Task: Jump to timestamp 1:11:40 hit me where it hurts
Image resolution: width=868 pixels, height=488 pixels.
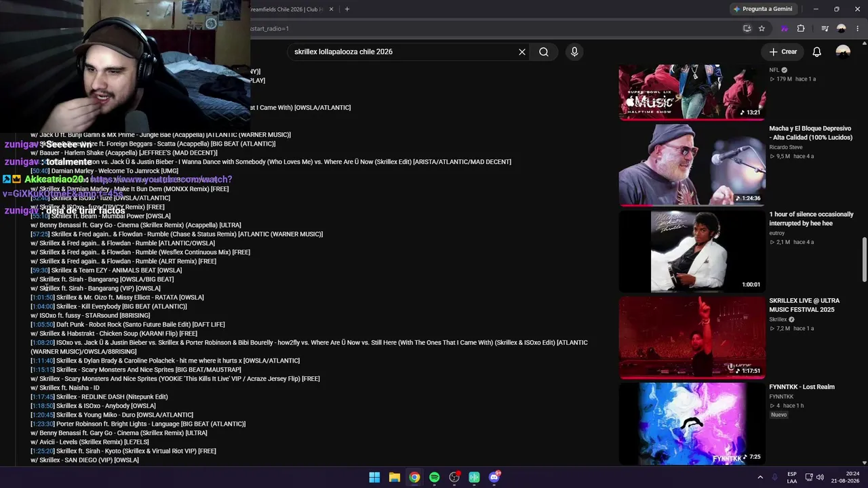Action: pyautogui.click(x=43, y=361)
